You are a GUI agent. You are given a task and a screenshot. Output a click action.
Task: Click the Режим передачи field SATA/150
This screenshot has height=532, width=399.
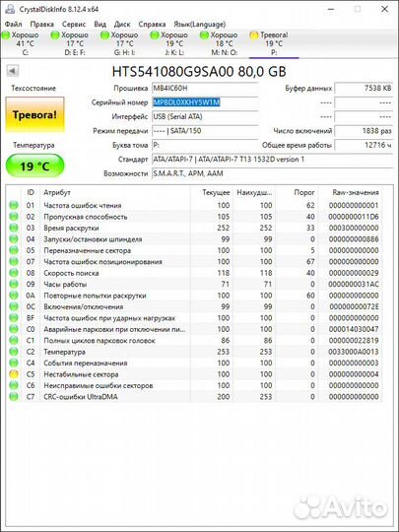pos(205,131)
